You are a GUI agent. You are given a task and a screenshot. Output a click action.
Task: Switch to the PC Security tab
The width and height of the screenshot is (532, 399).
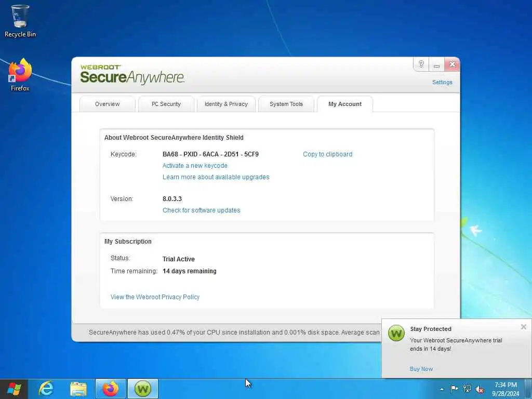(166, 104)
